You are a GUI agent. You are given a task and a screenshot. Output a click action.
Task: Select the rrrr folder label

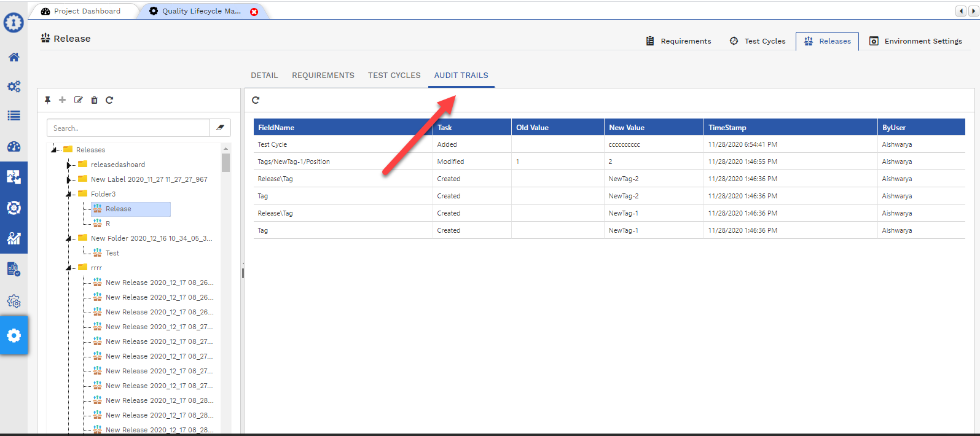[96, 268]
